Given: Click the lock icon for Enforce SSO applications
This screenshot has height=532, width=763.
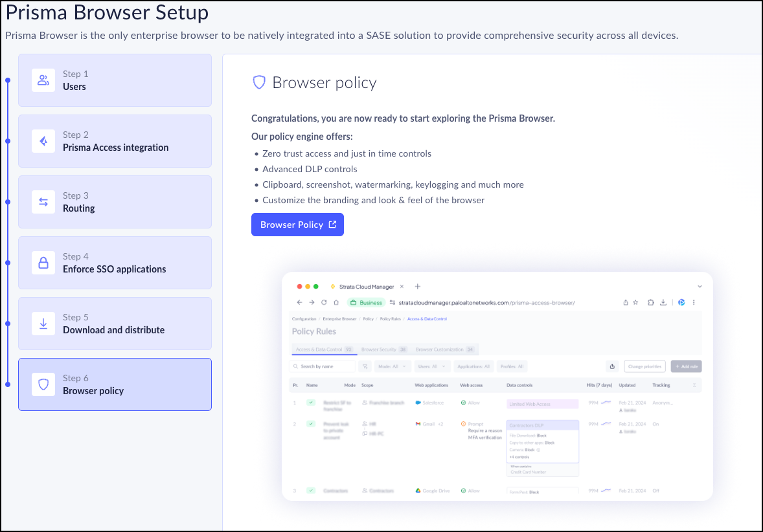Looking at the screenshot, I should 43,263.
